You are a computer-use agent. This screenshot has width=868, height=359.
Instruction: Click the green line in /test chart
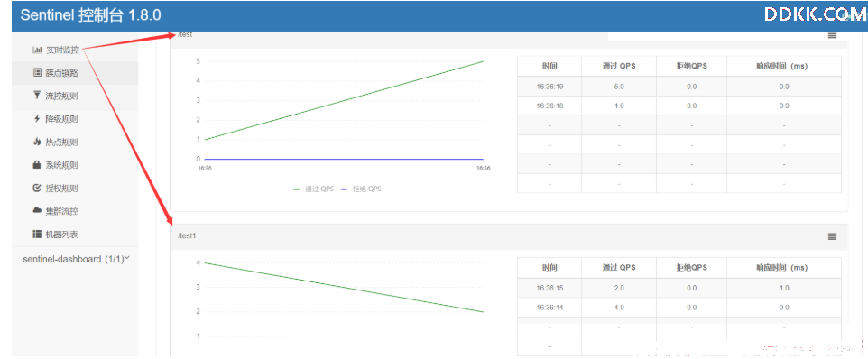tap(344, 101)
